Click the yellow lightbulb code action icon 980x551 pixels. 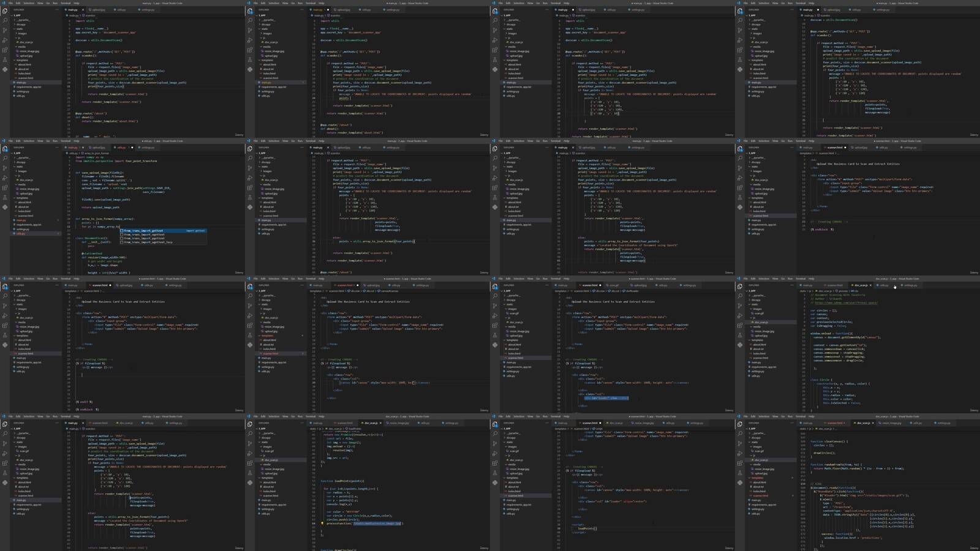tap(322, 523)
